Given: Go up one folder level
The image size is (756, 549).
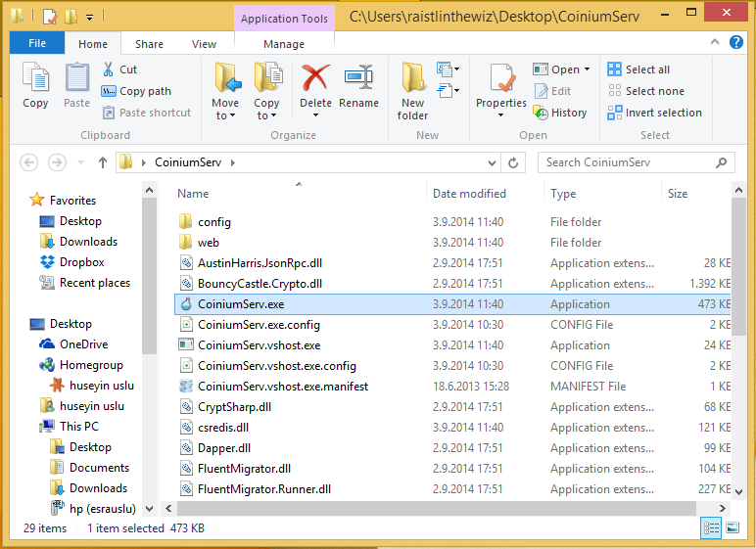Looking at the screenshot, I should [x=103, y=162].
